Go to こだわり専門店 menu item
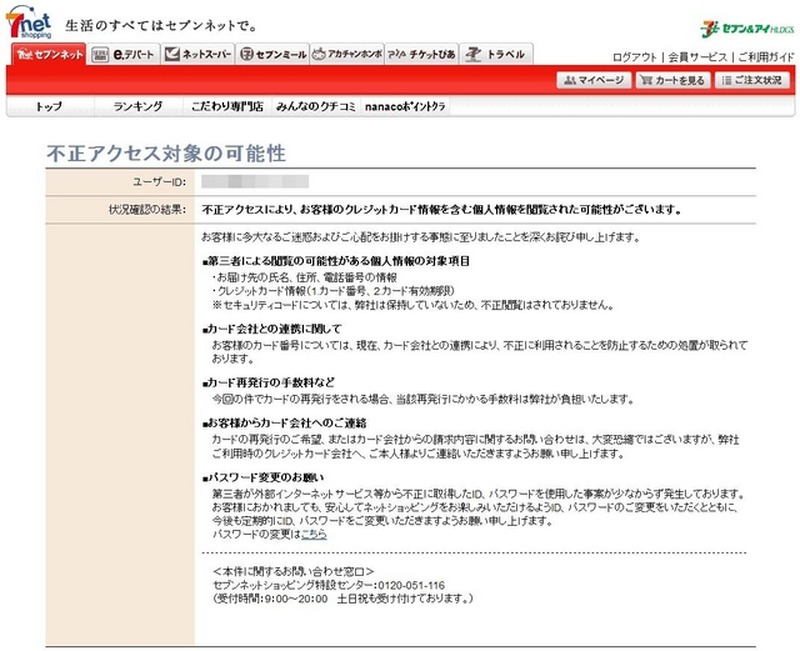 click(228, 106)
